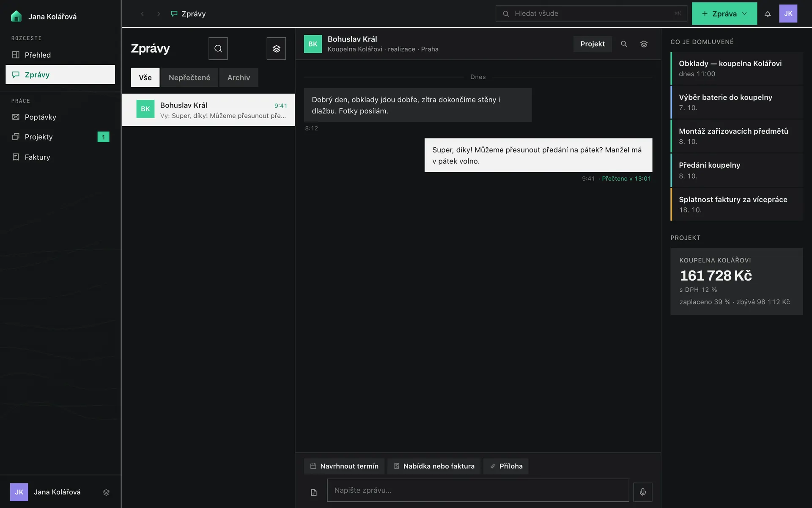Open Přehled in sidebar
This screenshot has height=508, width=812.
coord(60,55)
